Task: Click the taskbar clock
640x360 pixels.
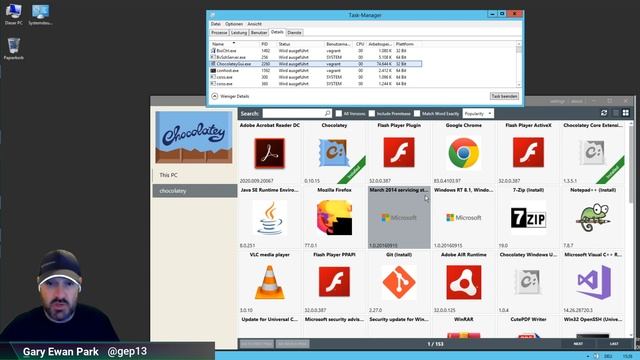Action: pos(627,356)
